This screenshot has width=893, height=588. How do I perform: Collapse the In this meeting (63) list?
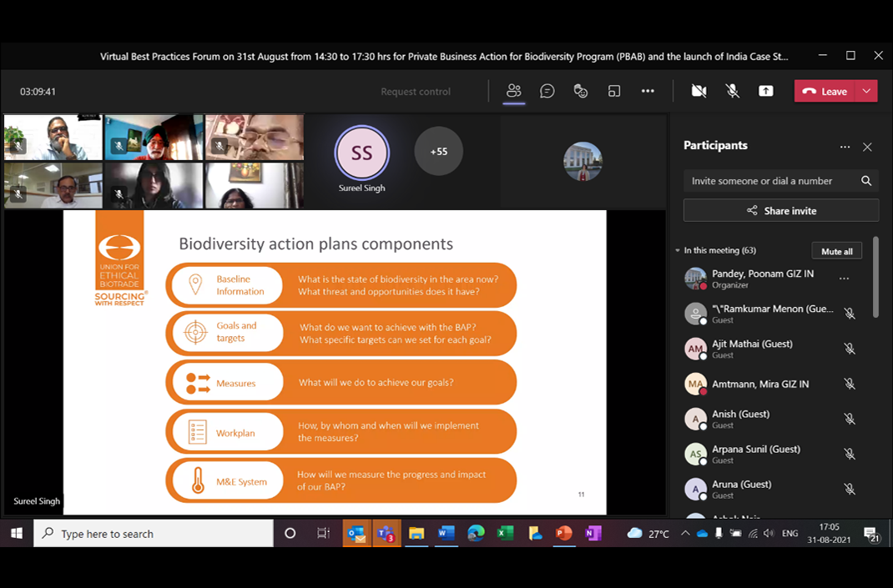pyautogui.click(x=678, y=251)
